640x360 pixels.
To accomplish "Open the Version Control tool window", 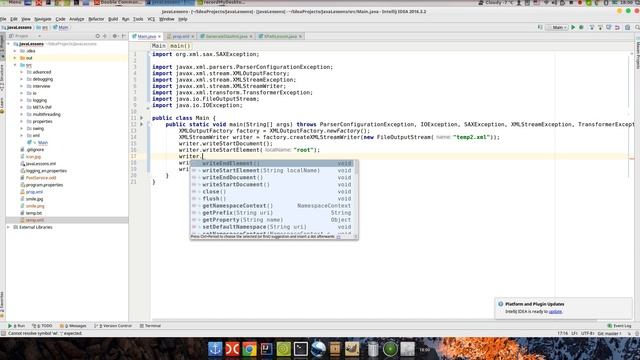I will tap(113, 326).
